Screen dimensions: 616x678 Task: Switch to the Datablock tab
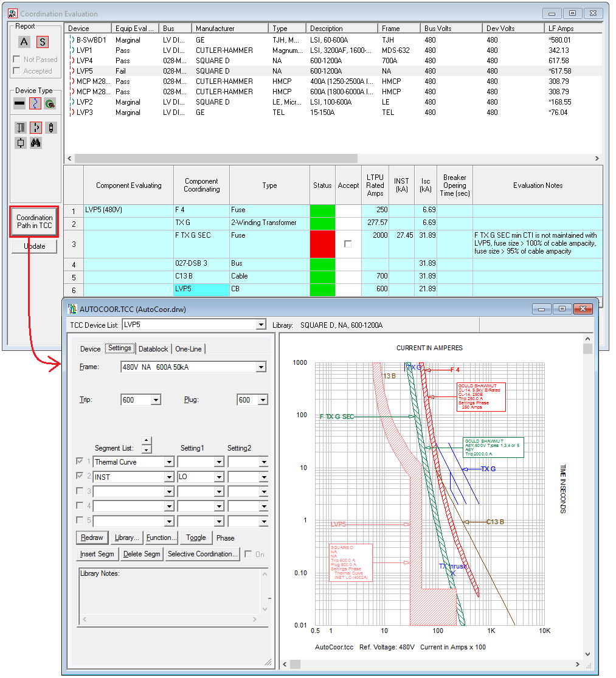coord(153,348)
